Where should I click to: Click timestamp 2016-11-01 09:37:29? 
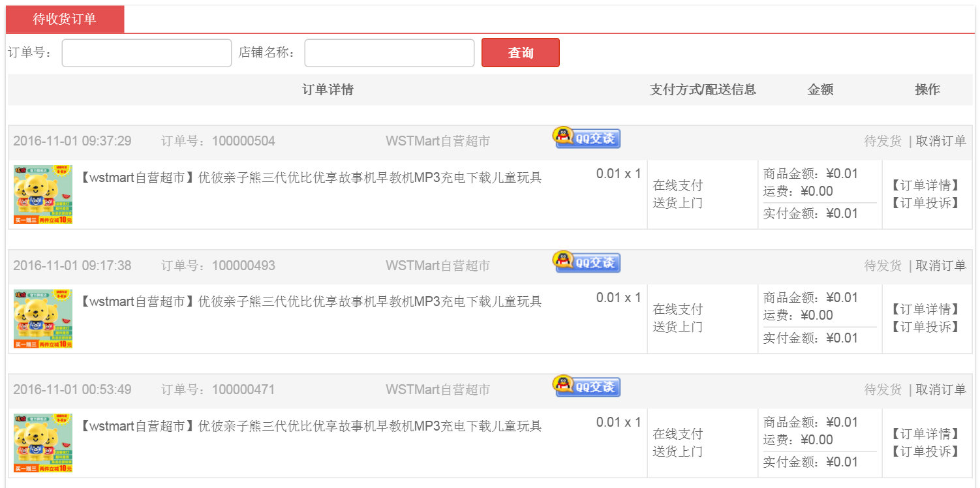tap(72, 141)
